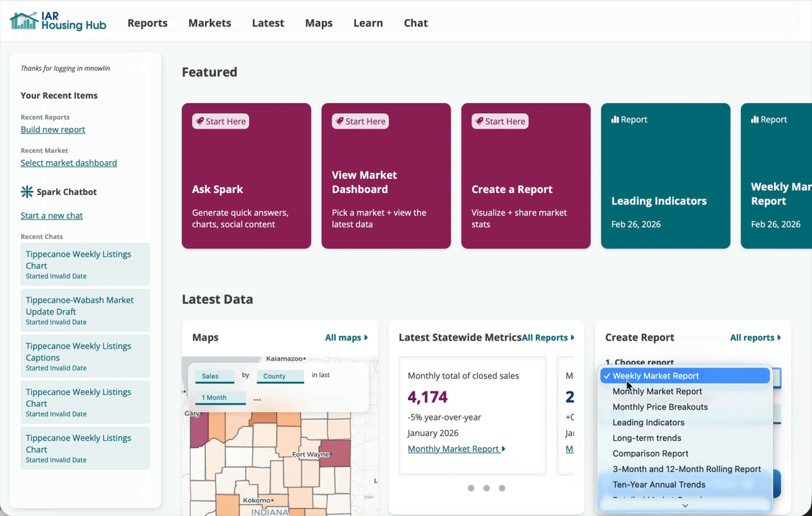
Task: Select the third carousel dot under statewide metrics
Action: click(x=502, y=488)
